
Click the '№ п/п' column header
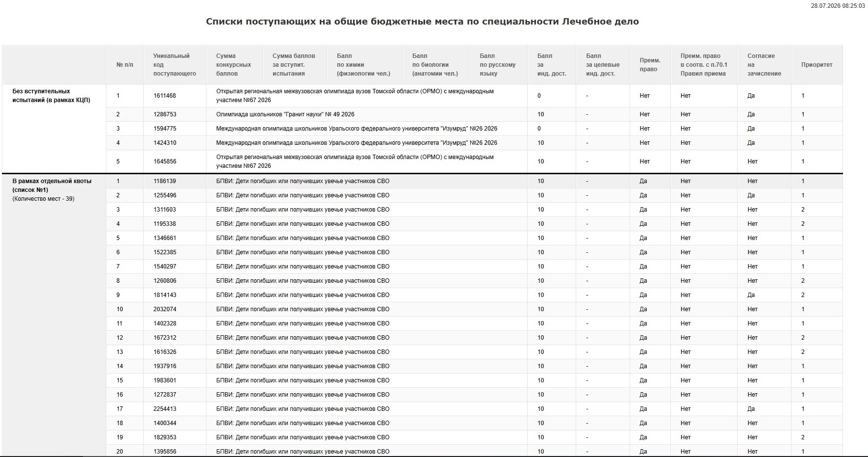(125, 65)
